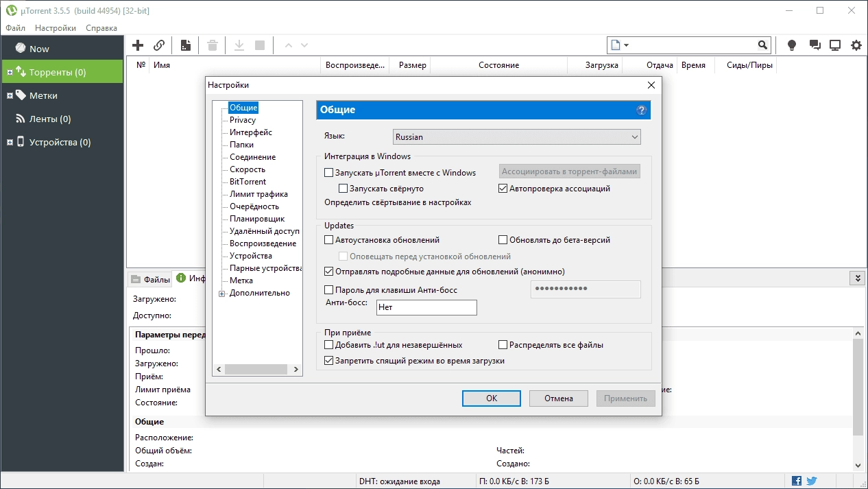The width and height of the screenshot is (868, 489).
Task: Expand Торренты sidebar node
Action: coord(10,71)
